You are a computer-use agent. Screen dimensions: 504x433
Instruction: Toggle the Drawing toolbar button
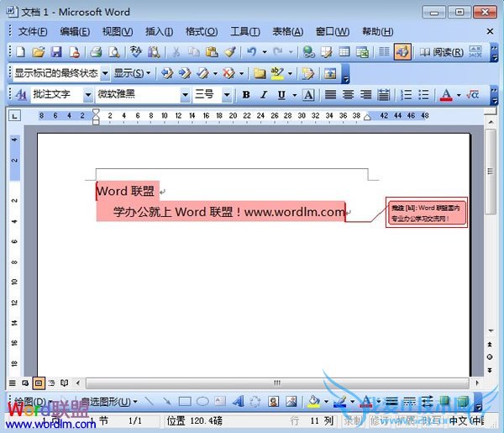[402, 51]
